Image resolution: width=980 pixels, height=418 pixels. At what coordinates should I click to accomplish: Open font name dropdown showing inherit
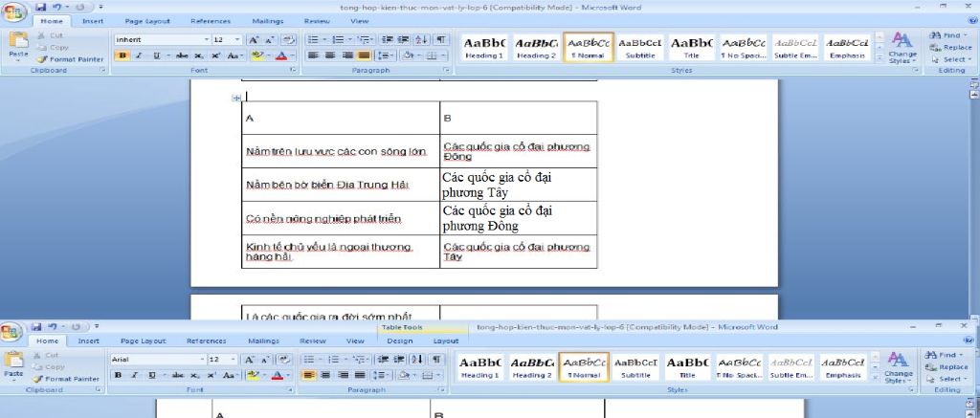click(x=207, y=39)
